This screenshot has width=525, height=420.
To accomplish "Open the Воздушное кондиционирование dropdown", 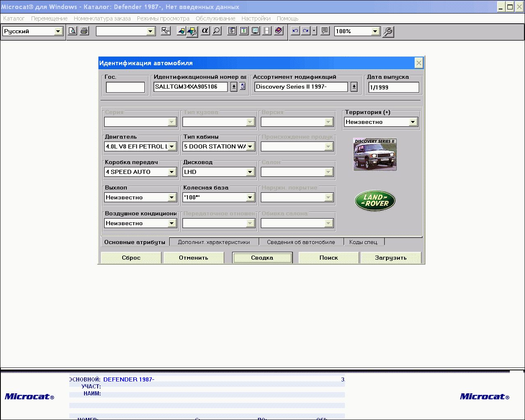I will (x=172, y=223).
